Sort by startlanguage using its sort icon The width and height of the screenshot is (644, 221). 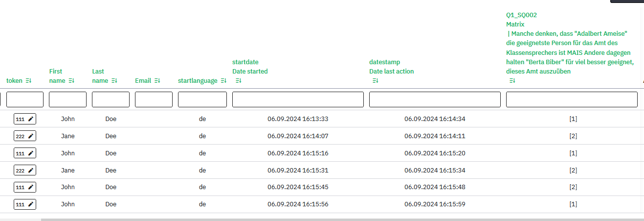pos(223,81)
